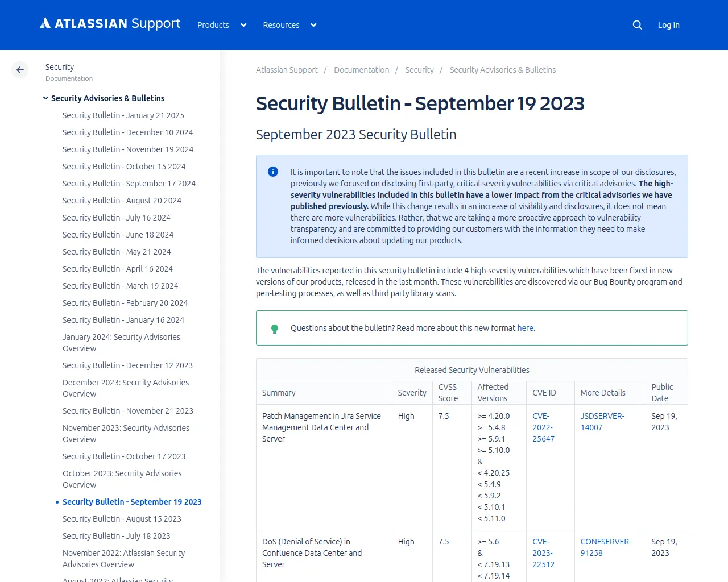Select current Security Bulletin - September 19 2023
Viewport: 728px width, 582px height.
coord(132,502)
